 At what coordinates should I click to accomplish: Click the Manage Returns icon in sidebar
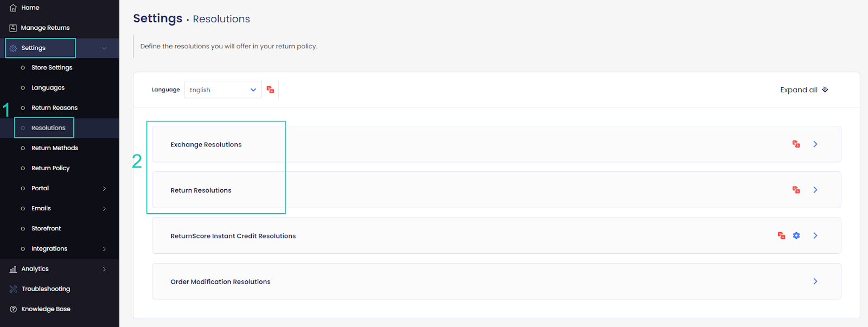tap(13, 28)
